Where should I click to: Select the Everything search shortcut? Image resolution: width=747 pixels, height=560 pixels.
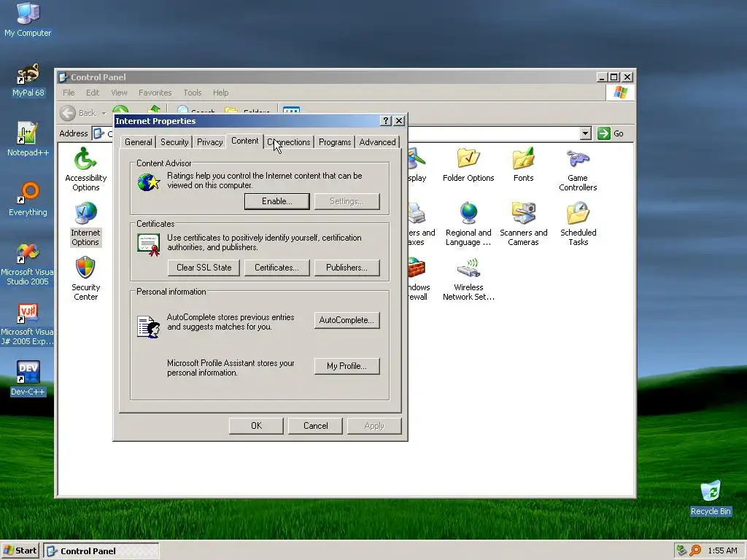[28, 199]
